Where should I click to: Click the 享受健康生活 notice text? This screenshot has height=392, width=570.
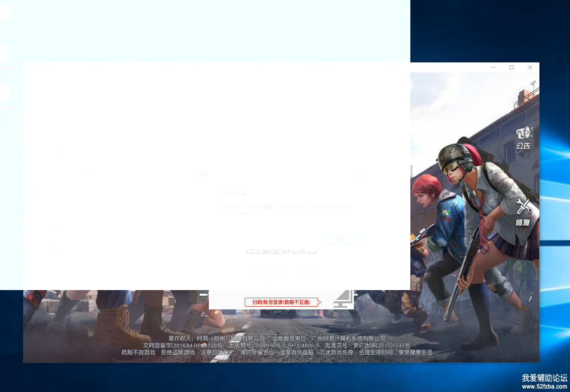pos(415,352)
